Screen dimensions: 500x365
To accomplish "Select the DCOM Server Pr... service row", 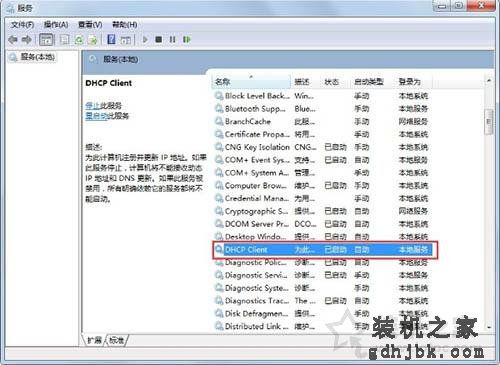I will pos(323,224).
